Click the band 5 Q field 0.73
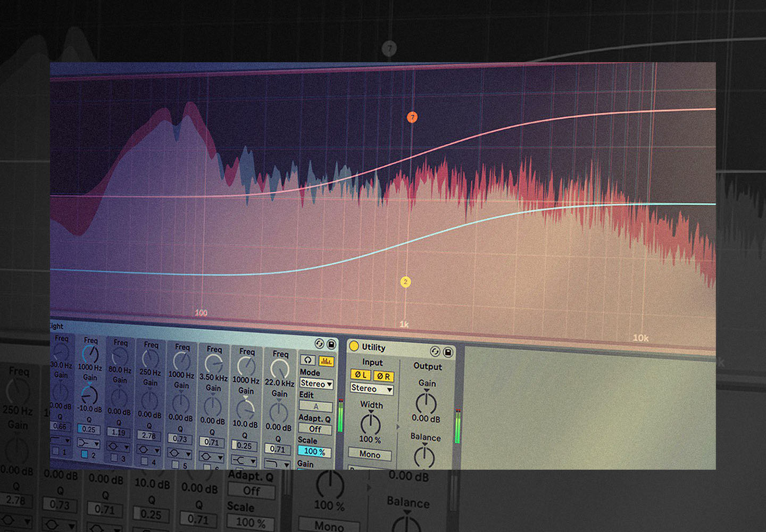The image size is (766, 532). point(180,439)
